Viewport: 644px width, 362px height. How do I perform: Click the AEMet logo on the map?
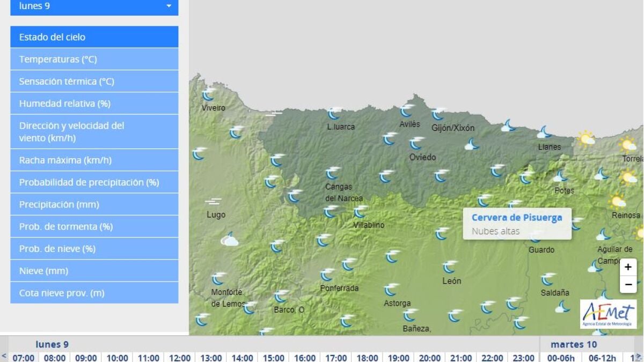point(608,314)
